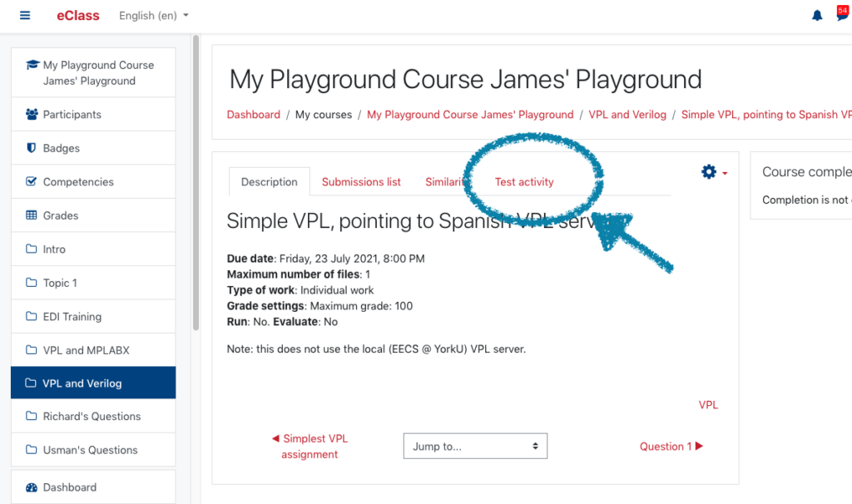Open messages with red badge

point(843,13)
